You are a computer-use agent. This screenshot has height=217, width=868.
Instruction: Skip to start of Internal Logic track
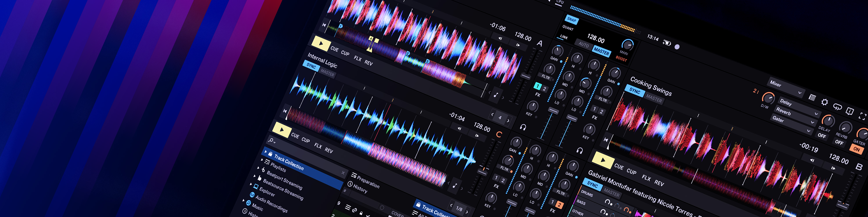coord(285,111)
